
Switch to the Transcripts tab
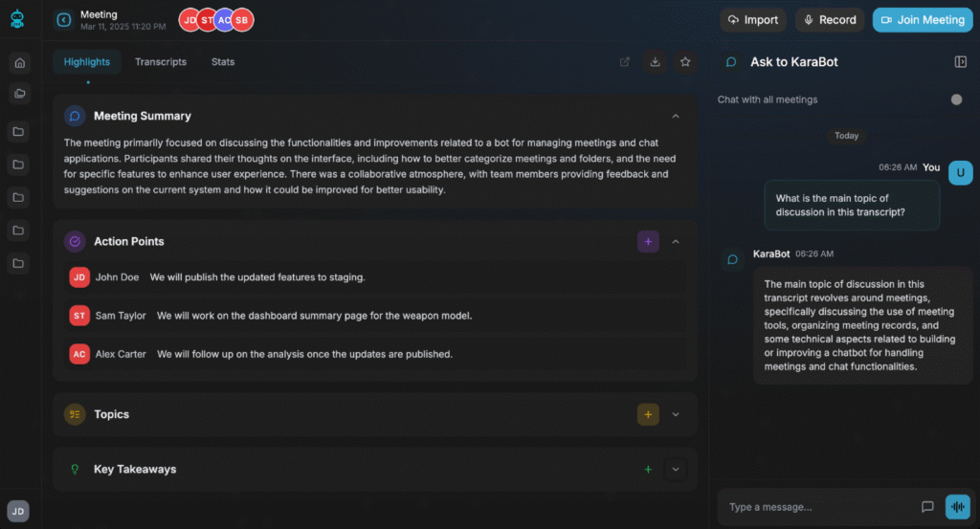(161, 62)
